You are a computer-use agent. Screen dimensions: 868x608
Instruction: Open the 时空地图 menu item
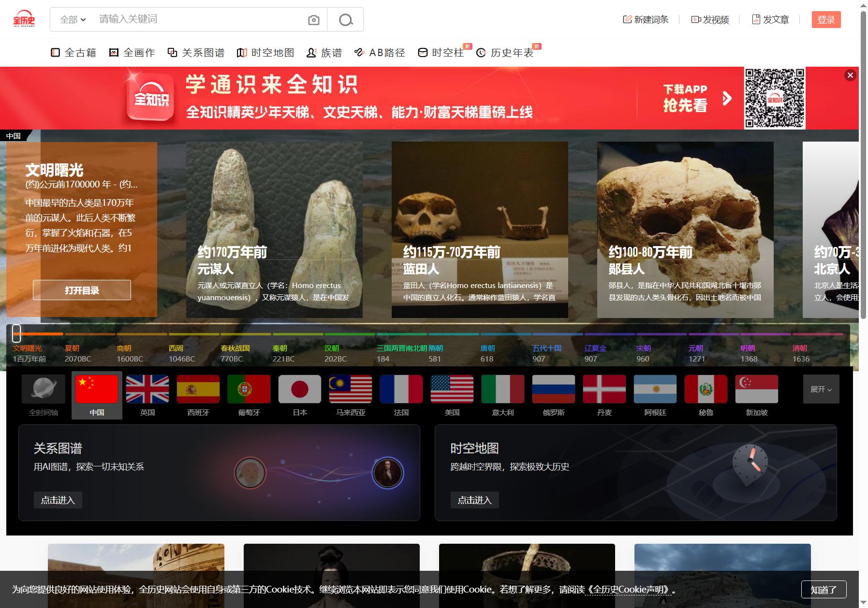[266, 53]
